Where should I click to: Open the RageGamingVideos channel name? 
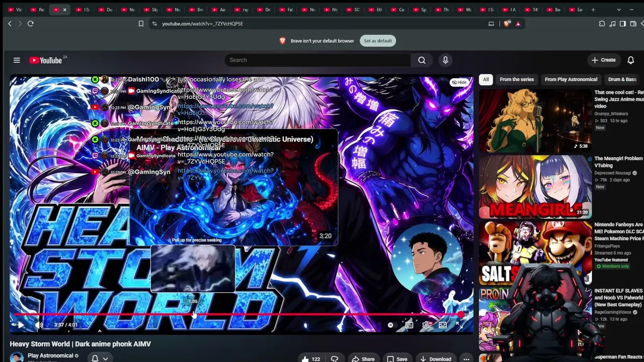point(613,313)
